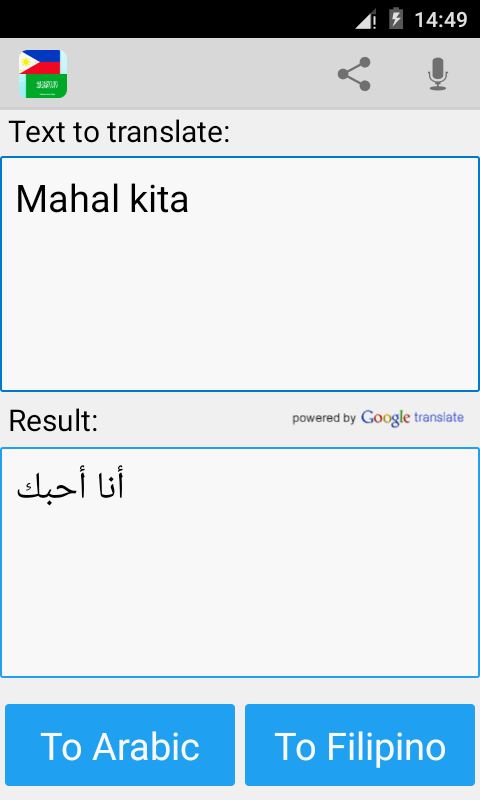Tap the battery charging status icon
This screenshot has width=480, height=800.
click(396, 19)
